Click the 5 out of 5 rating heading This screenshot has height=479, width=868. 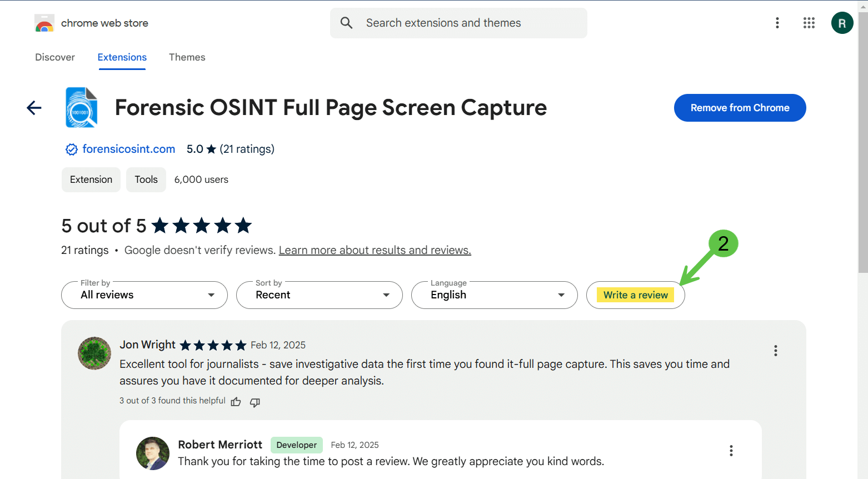pyautogui.click(x=104, y=226)
